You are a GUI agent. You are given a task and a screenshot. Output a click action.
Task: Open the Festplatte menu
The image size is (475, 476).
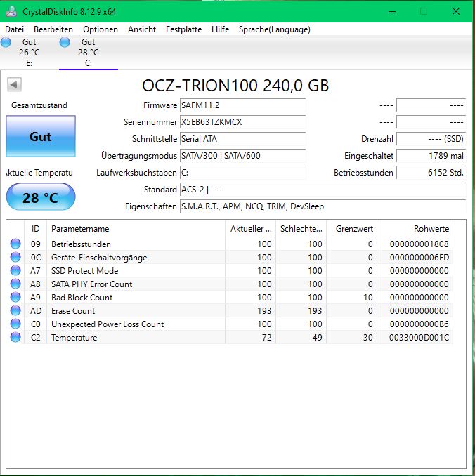(x=183, y=29)
